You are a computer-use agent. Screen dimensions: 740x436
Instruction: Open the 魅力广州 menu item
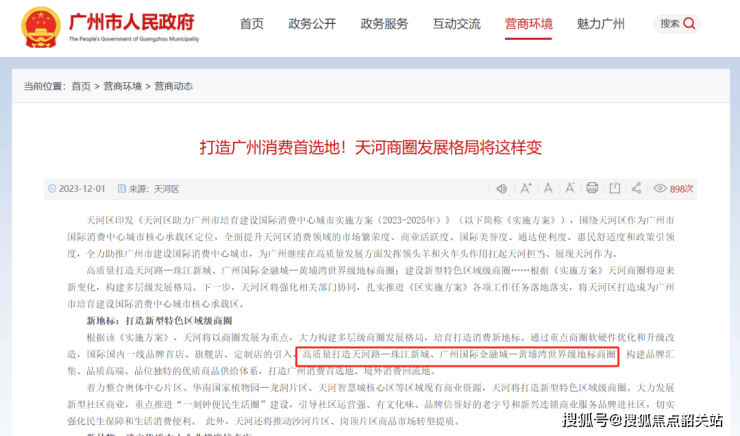click(600, 24)
